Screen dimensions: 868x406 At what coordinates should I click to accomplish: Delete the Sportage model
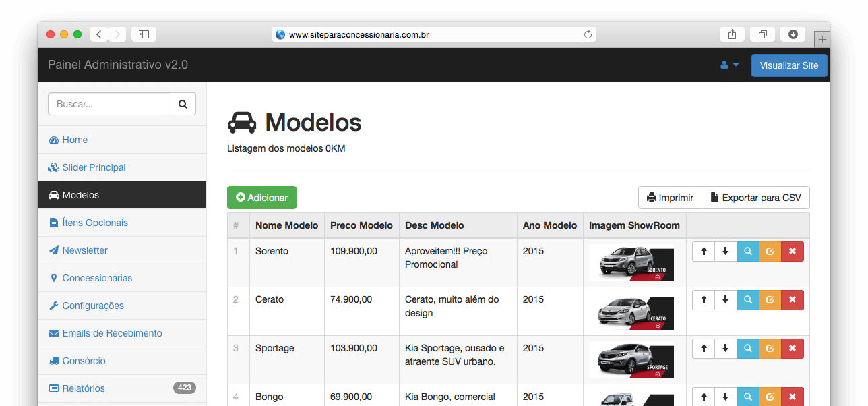click(793, 349)
